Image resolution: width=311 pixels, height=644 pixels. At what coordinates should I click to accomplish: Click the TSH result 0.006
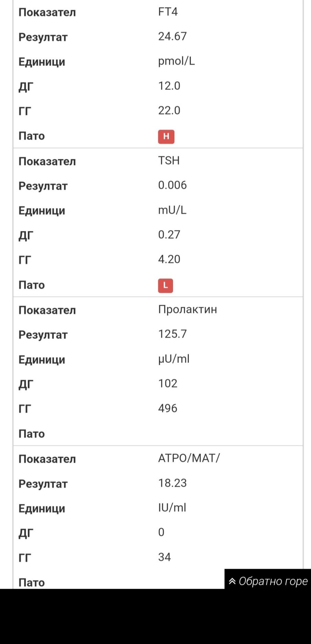[x=172, y=185]
